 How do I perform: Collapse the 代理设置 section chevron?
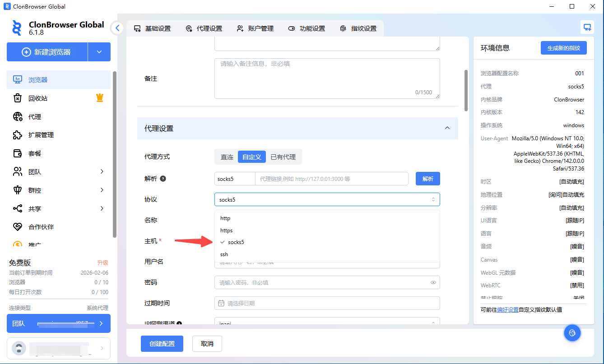[447, 128]
